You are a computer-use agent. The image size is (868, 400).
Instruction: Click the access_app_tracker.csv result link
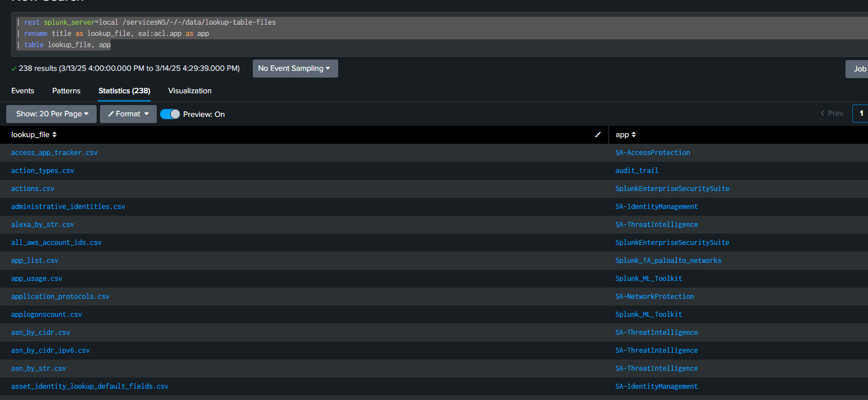[54, 153]
